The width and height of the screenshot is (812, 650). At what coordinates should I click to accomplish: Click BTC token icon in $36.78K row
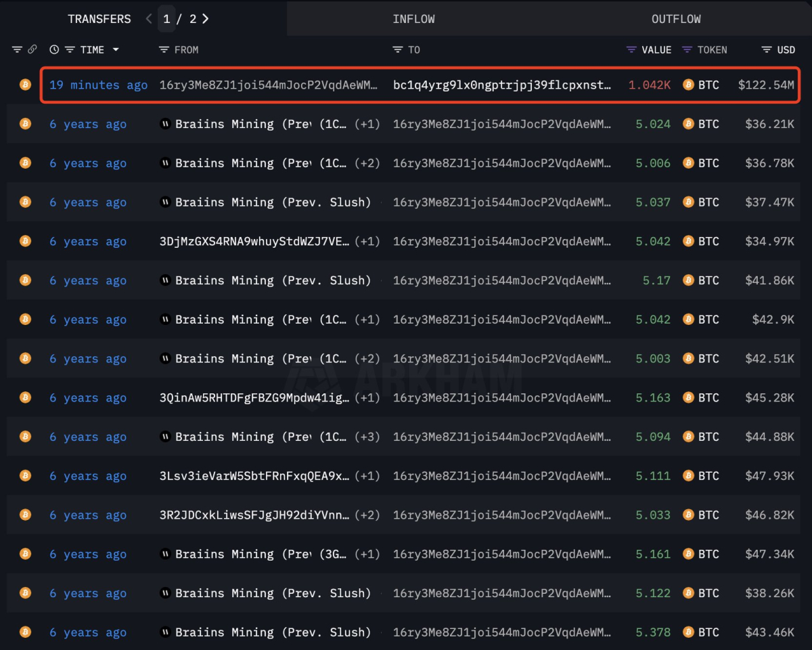pos(688,163)
